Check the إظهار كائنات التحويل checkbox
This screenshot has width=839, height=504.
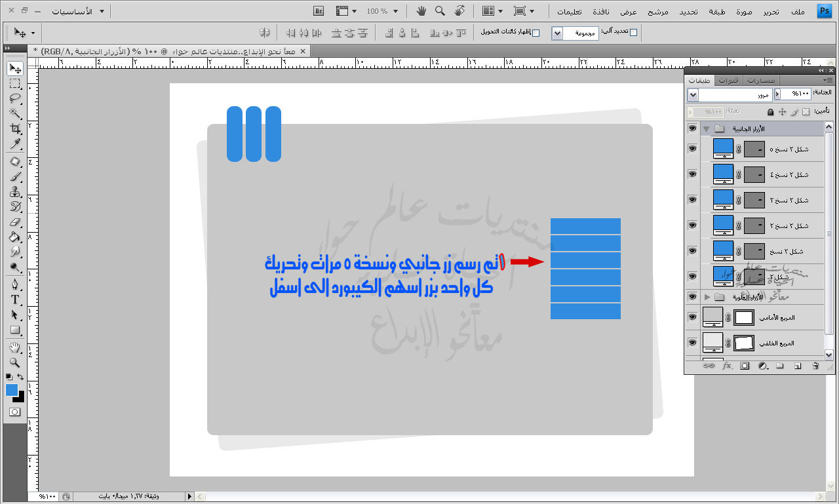[536, 33]
